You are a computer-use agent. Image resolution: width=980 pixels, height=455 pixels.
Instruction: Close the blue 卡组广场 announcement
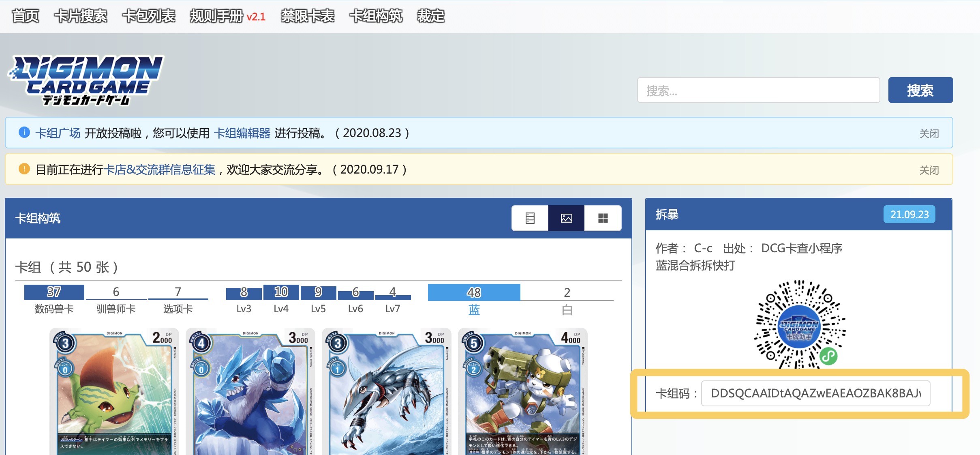tap(929, 133)
